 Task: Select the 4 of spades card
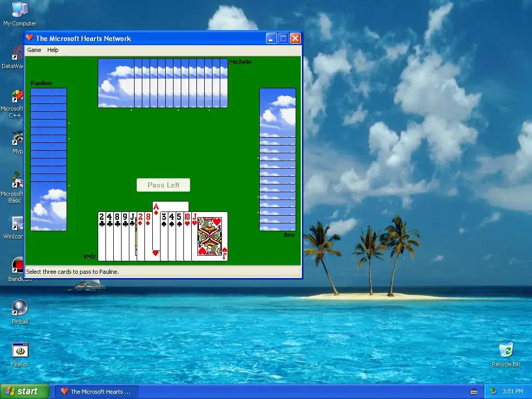pos(171,236)
